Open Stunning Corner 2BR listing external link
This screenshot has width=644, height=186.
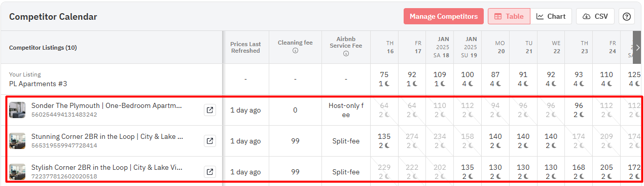(210, 141)
